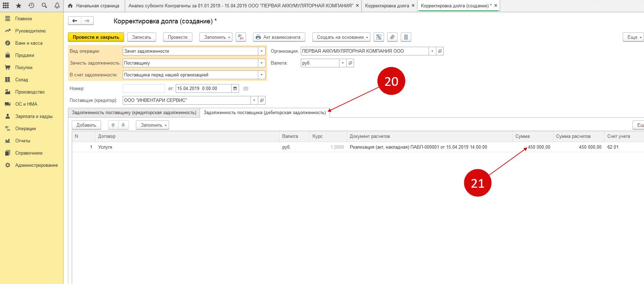The width and height of the screenshot is (644, 284).
Task: Select Услуги contract cell
Action: (187, 147)
